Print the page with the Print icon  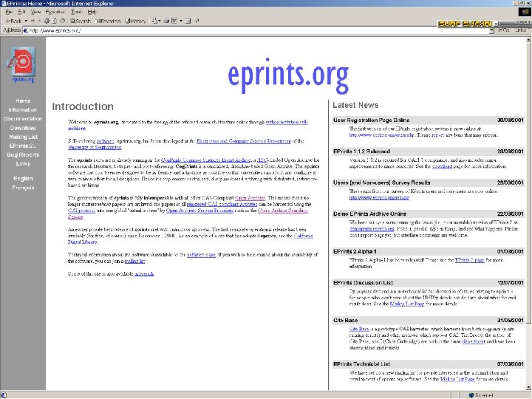166,21
